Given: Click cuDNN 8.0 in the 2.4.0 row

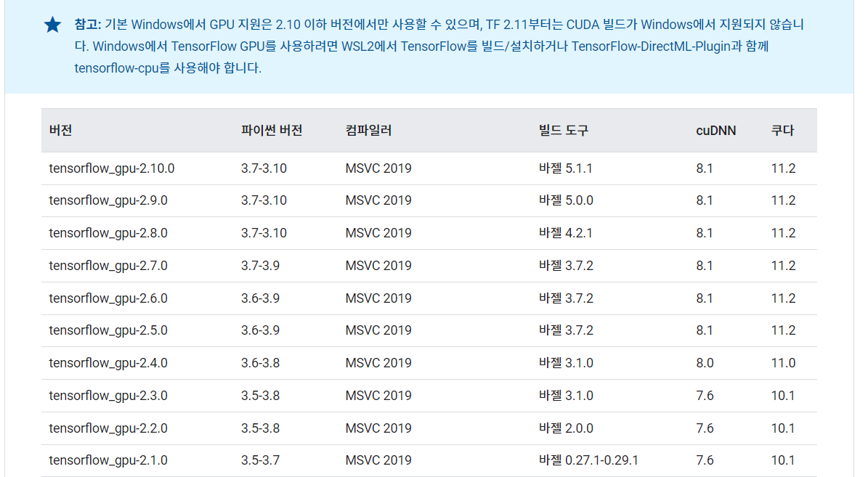Looking at the screenshot, I should [x=705, y=363].
